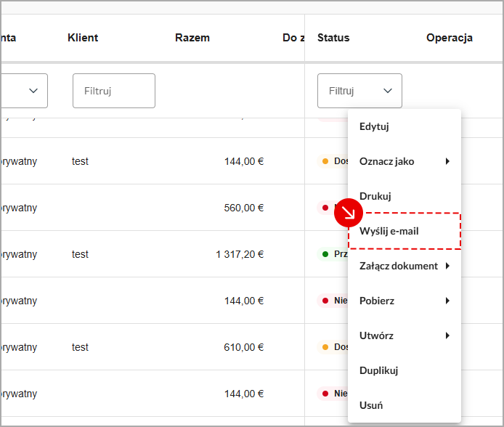Select Duplikuj from the context menu
The width and height of the screenshot is (504, 427).
pyautogui.click(x=379, y=370)
